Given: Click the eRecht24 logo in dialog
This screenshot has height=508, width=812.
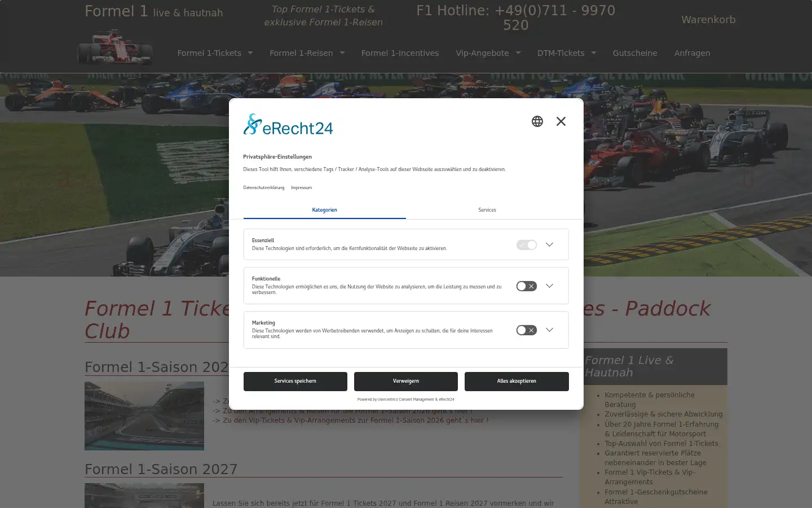Looking at the screenshot, I should click(288, 125).
